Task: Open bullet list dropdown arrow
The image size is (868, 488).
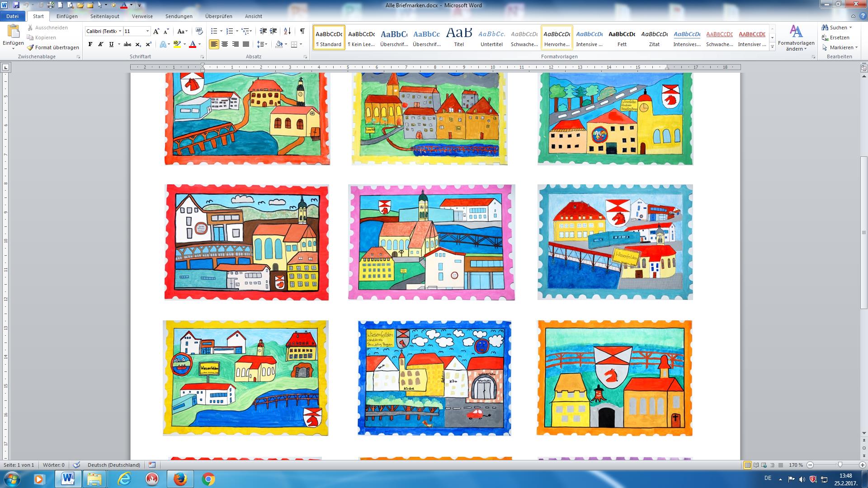Action: coord(221,31)
